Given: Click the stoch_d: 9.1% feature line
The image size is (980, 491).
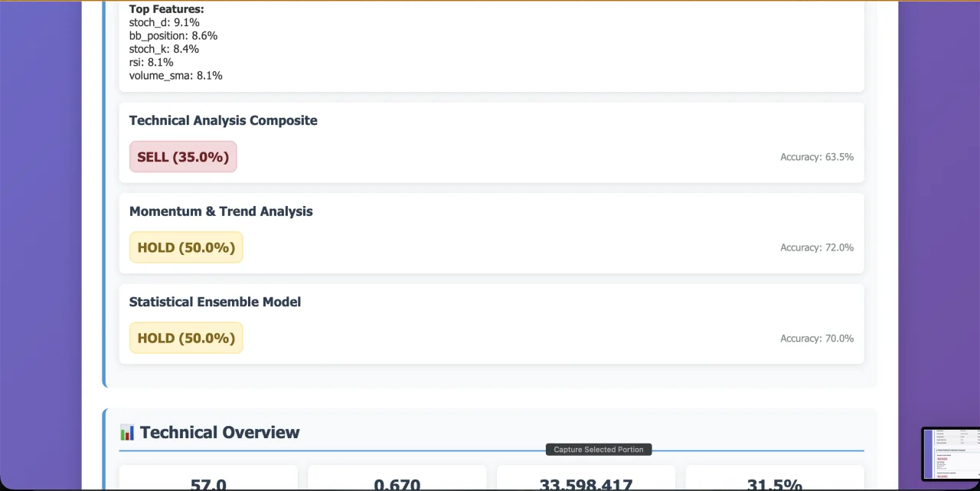Looking at the screenshot, I should [x=164, y=23].
